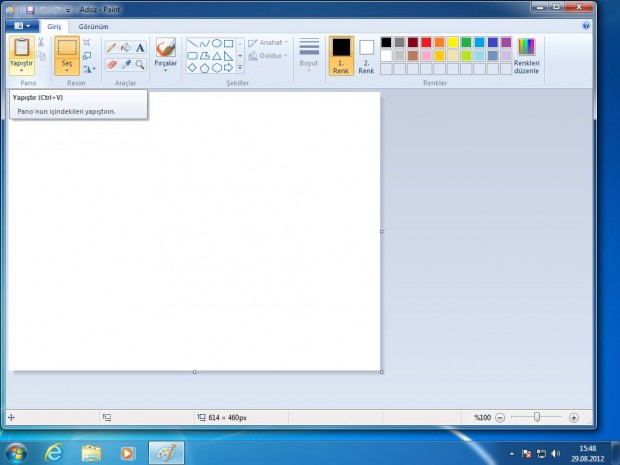Pick the black color swatch
Image resolution: width=620 pixels, height=465 pixels.
(386, 42)
